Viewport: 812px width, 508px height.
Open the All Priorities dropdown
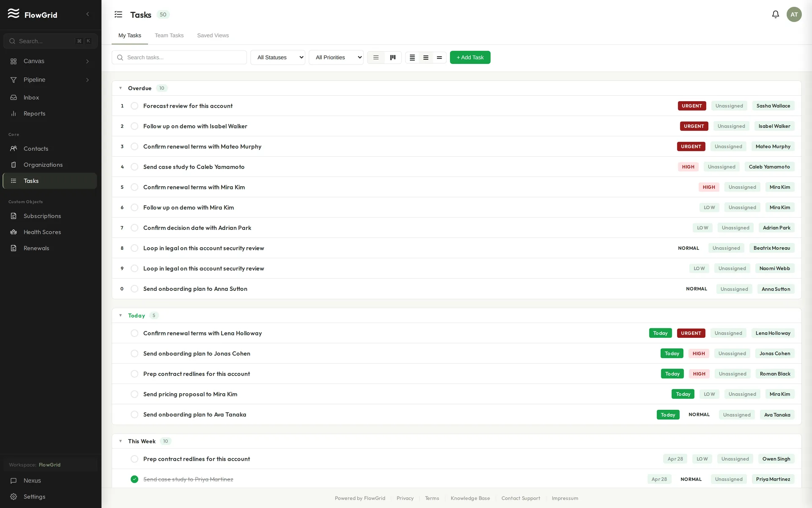(336, 58)
